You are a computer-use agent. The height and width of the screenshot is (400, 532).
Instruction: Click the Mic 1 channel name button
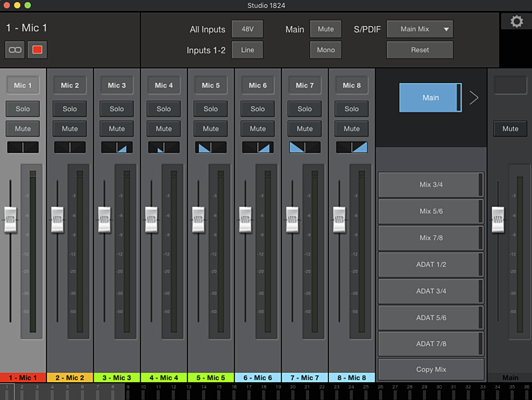coord(23,85)
